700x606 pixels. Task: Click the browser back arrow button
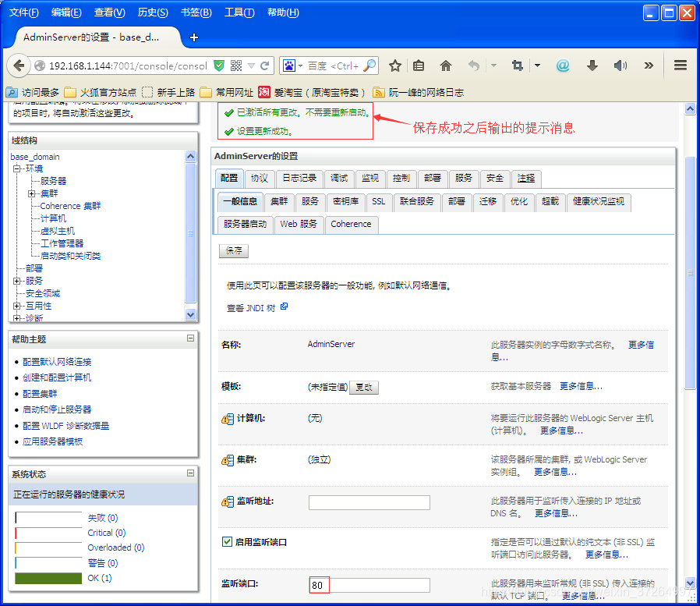tap(18, 66)
